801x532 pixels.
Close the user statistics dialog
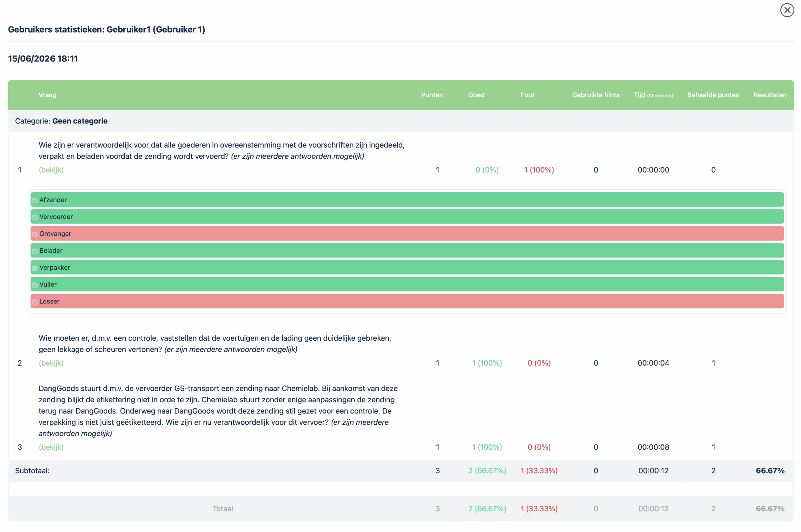(787, 10)
